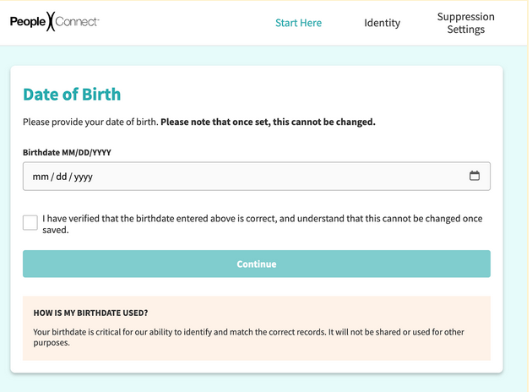The height and width of the screenshot is (392, 532).
Task: Select the yyyy year segment
Action: [84, 177]
